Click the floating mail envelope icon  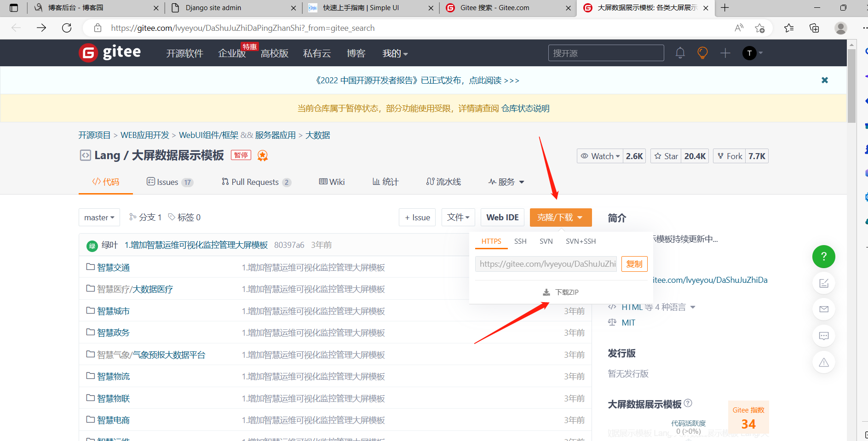[x=824, y=309]
